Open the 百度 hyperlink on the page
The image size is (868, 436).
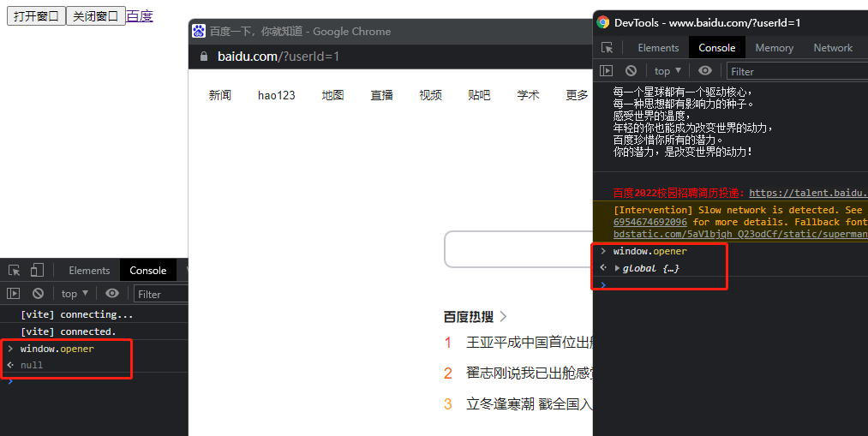tap(140, 16)
